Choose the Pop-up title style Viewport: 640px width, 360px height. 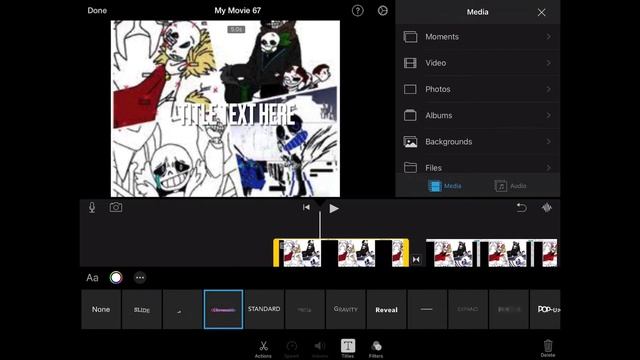pyautogui.click(x=545, y=309)
